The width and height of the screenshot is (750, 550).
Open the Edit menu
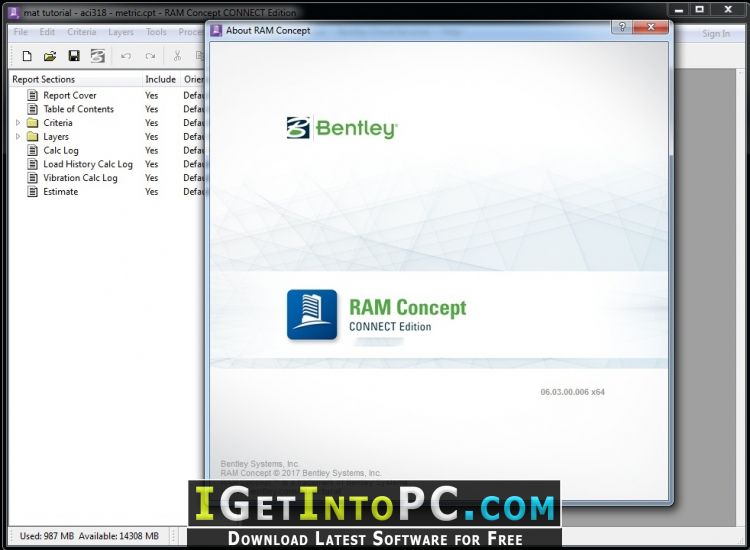click(x=47, y=32)
